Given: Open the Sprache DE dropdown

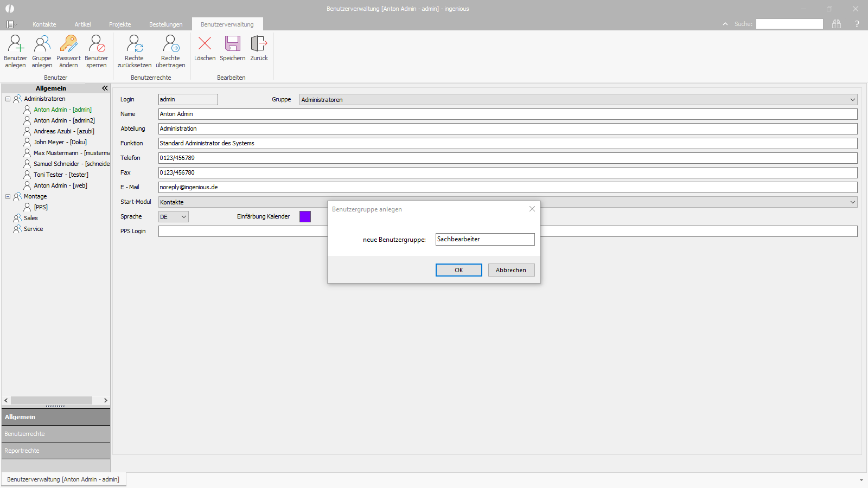Looking at the screenshot, I should coord(184,217).
